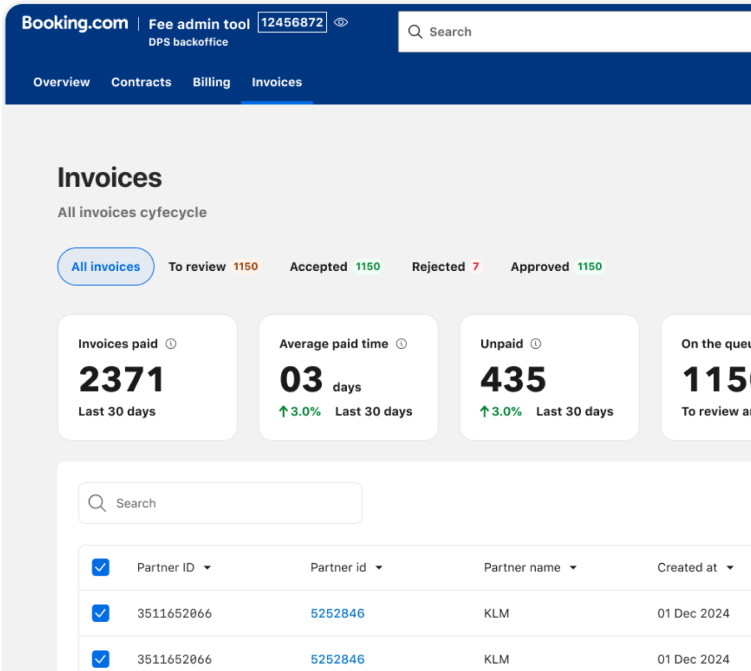Click the magnifier icon in table search
Image resolution: width=751 pixels, height=671 pixels.
(97, 503)
